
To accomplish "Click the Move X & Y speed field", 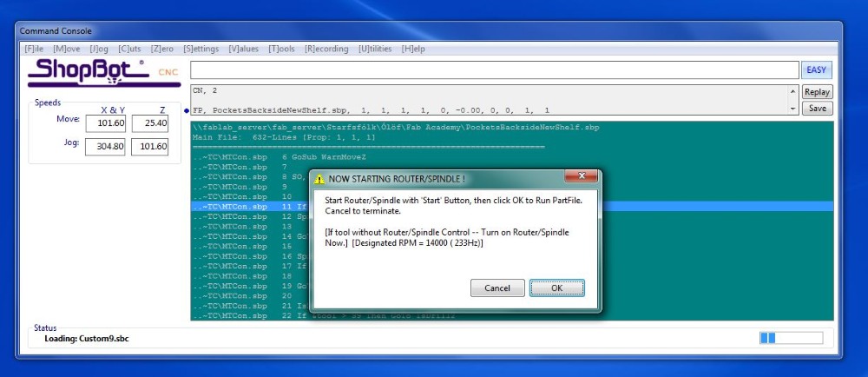I will (x=108, y=124).
